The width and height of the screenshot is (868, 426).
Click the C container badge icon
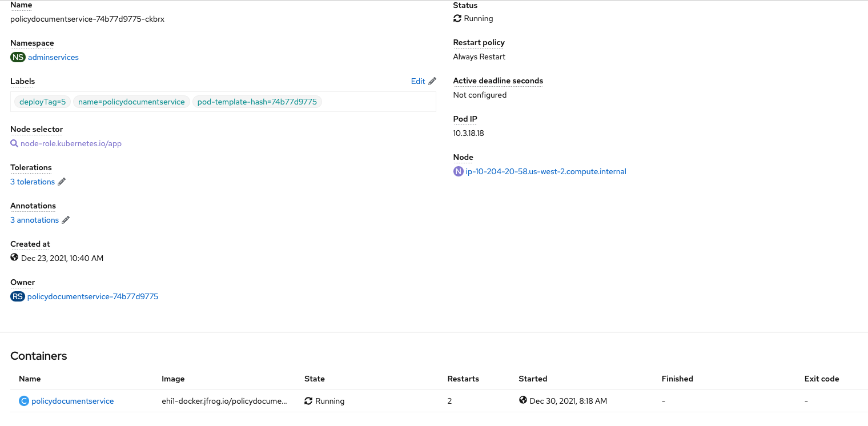tap(24, 401)
